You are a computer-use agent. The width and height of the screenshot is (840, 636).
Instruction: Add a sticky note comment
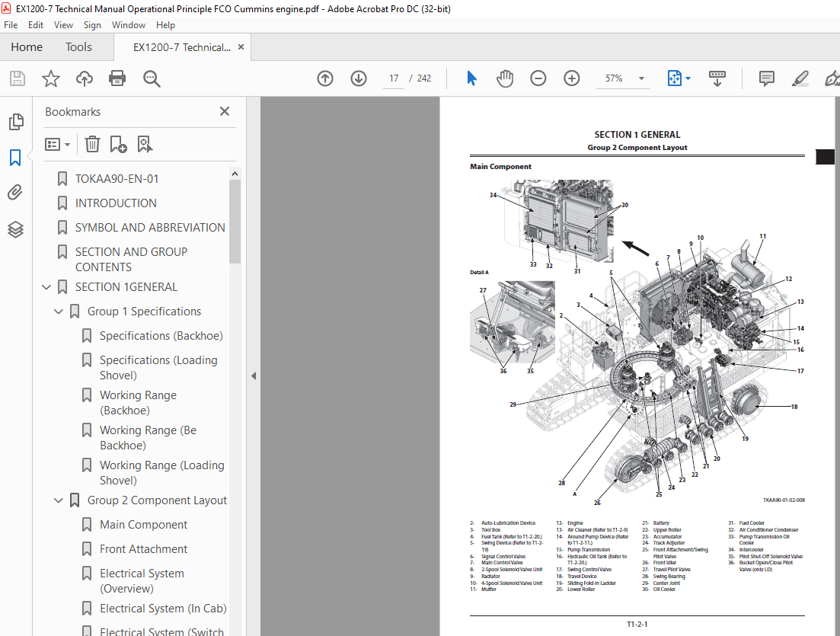tap(766, 78)
